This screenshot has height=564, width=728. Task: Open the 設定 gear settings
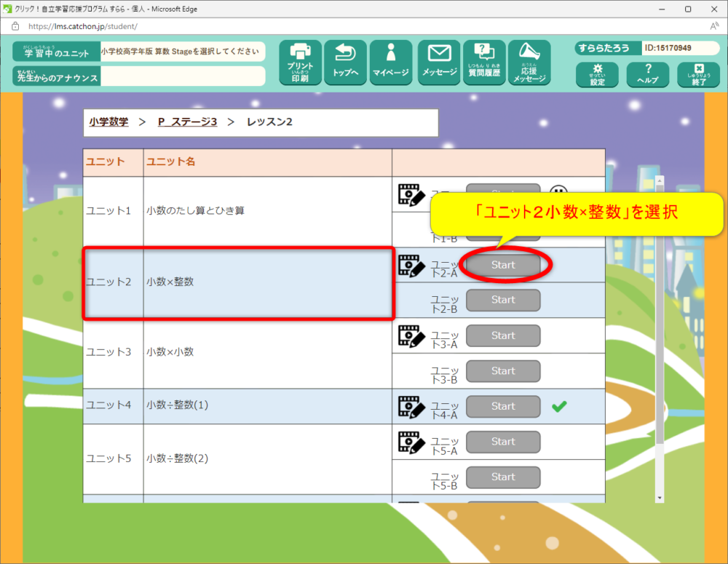tap(597, 75)
